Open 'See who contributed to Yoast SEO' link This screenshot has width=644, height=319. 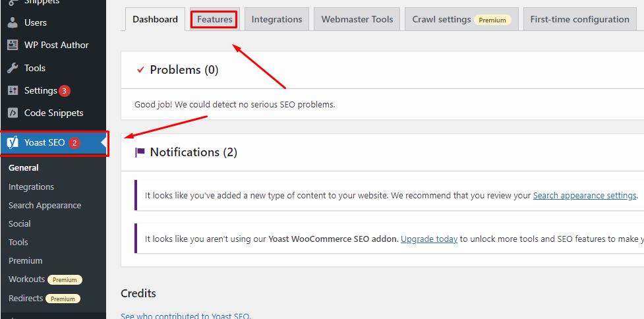click(186, 316)
